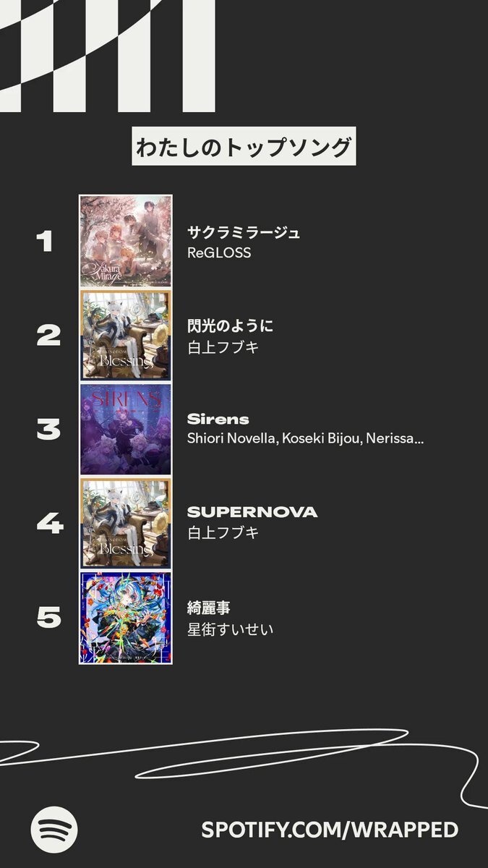Screen dimensions: 488x868
Task: Open the サクラミラージュ album cover
Action: click(126, 242)
